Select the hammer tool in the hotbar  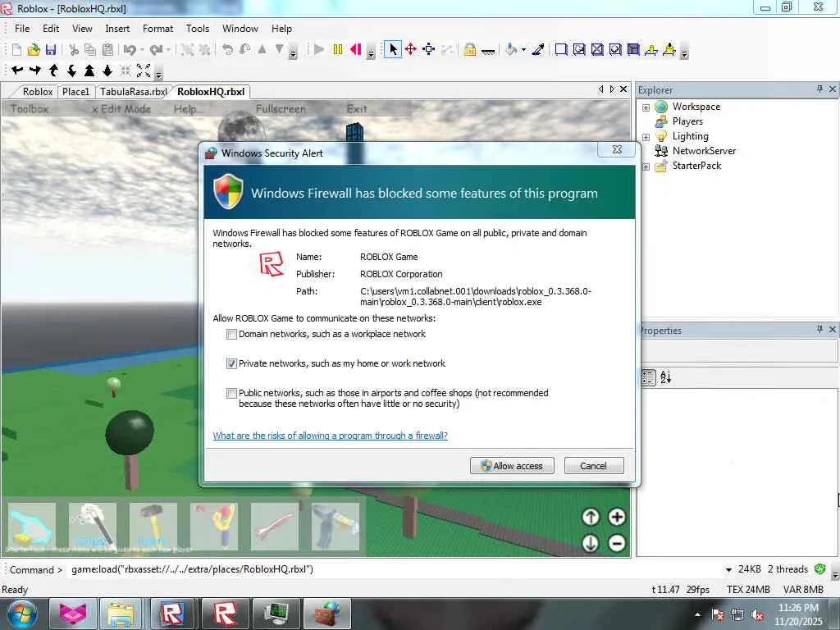[x=153, y=526]
